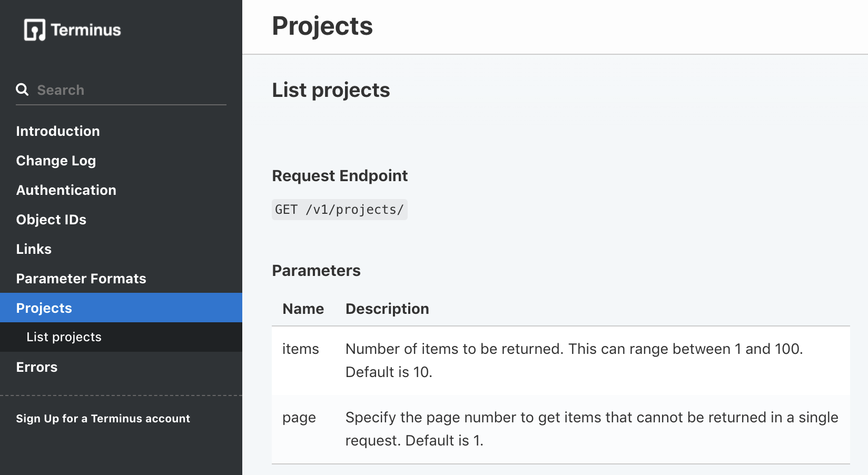Open Object IDs in sidebar
Screen dimensions: 868x475
(x=51, y=220)
